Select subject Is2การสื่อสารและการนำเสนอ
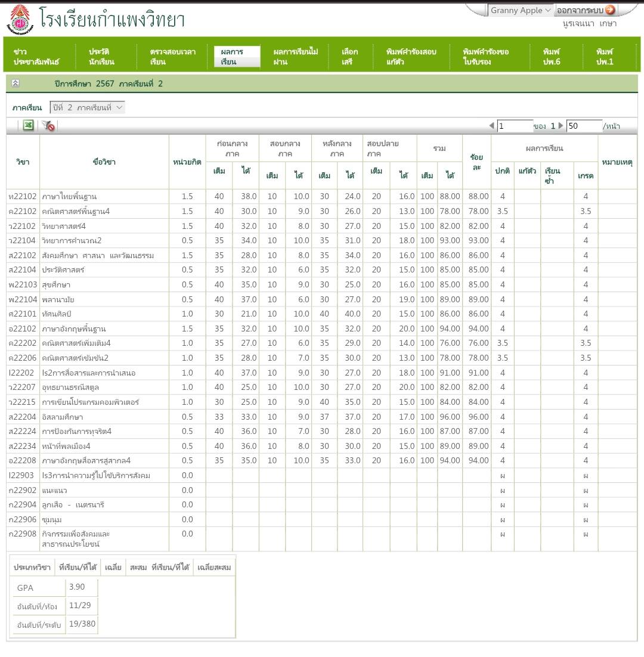Screen dimensions: 644x657 pyautogui.click(x=88, y=373)
